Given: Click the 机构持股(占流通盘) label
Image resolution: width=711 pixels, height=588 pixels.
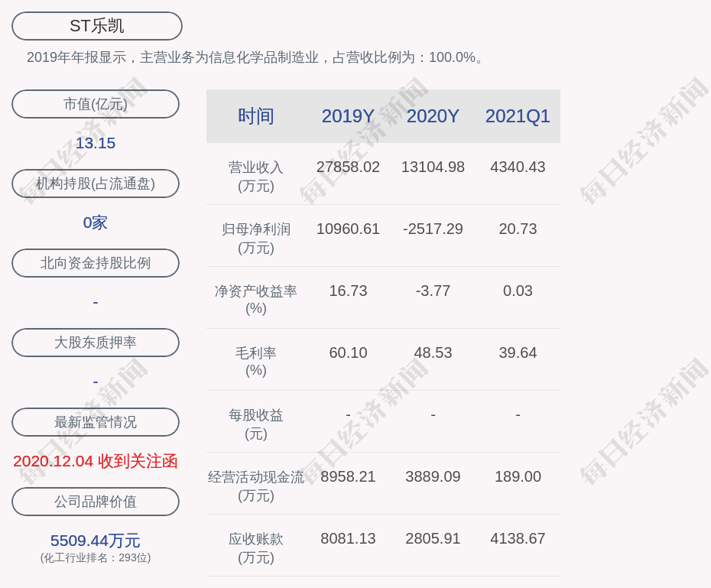Looking at the screenshot, I should (x=96, y=184).
